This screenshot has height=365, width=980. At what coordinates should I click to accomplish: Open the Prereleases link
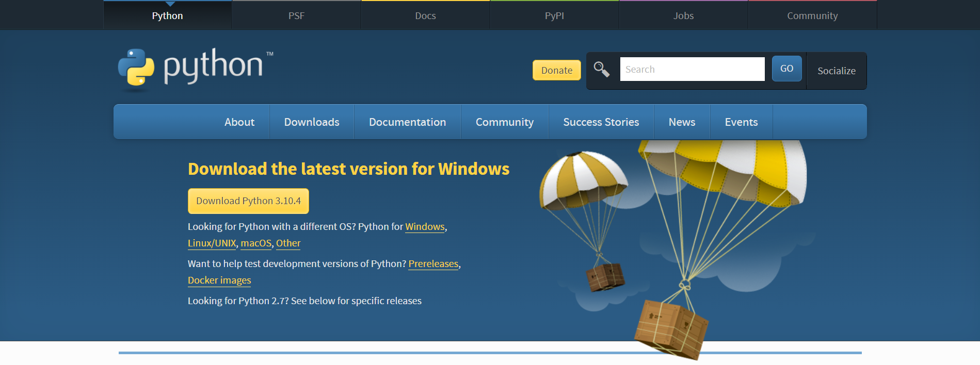click(x=433, y=264)
